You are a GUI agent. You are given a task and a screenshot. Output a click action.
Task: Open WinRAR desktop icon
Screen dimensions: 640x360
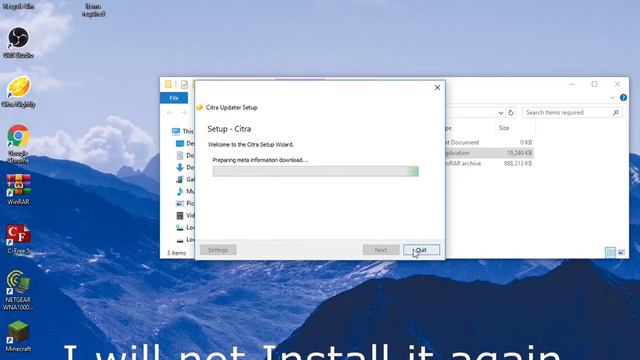(18, 189)
